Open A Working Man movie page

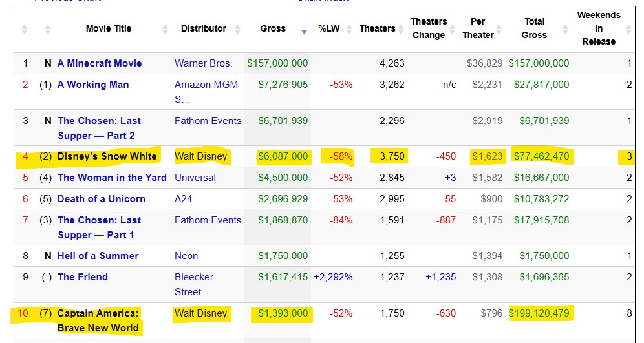click(93, 85)
